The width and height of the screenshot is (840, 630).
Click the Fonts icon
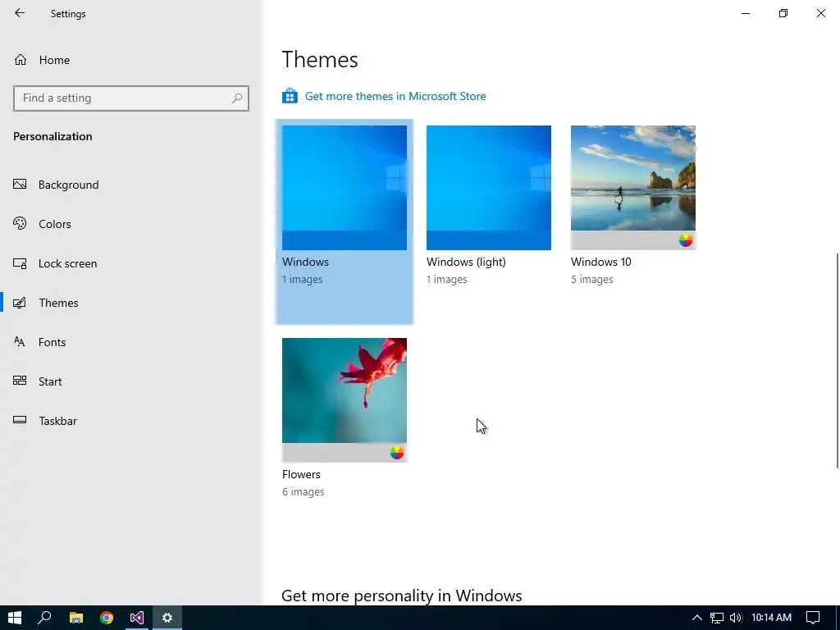point(20,342)
